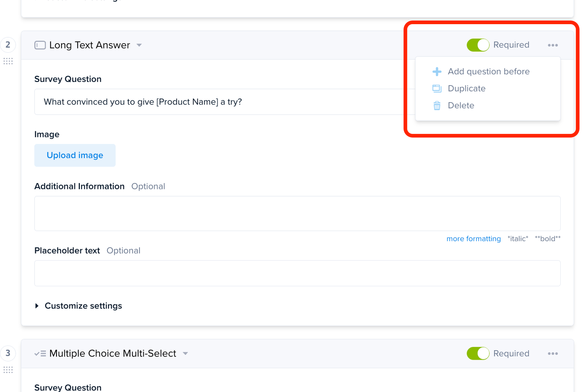Screen dimensions: 586x392
Task: Open the more formatting link
Action: coord(474,239)
